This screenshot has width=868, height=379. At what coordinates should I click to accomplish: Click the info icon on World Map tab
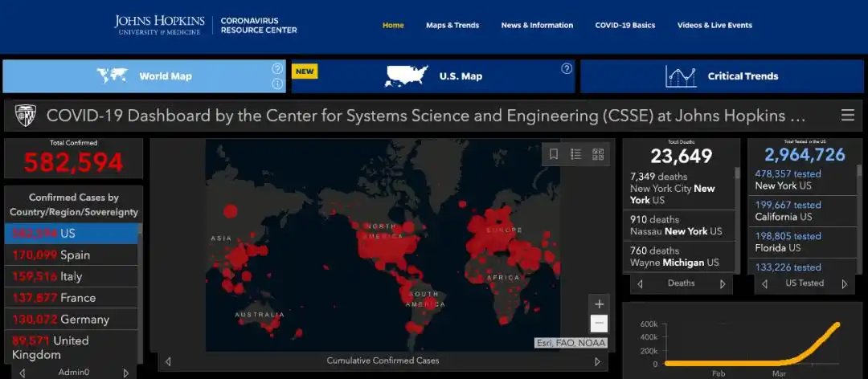point(277,84)
